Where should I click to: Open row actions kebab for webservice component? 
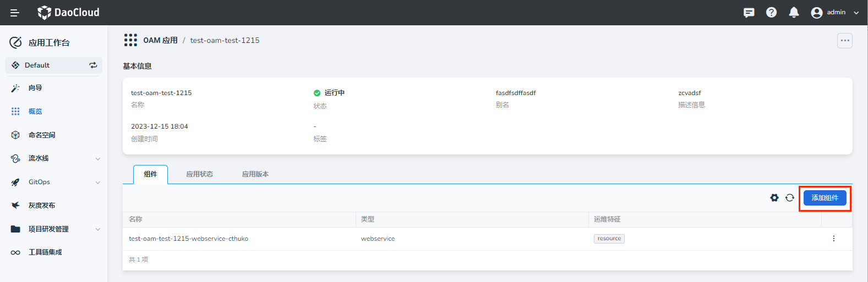point(833,239)
